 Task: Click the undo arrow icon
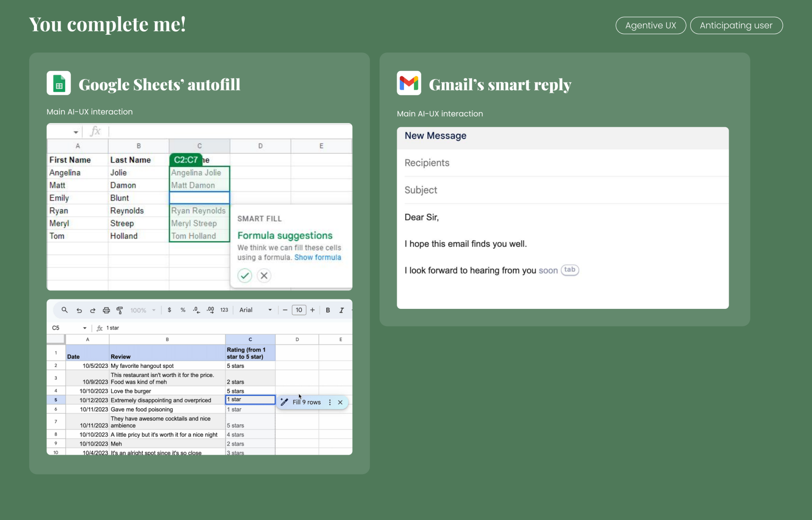[79, 310]
